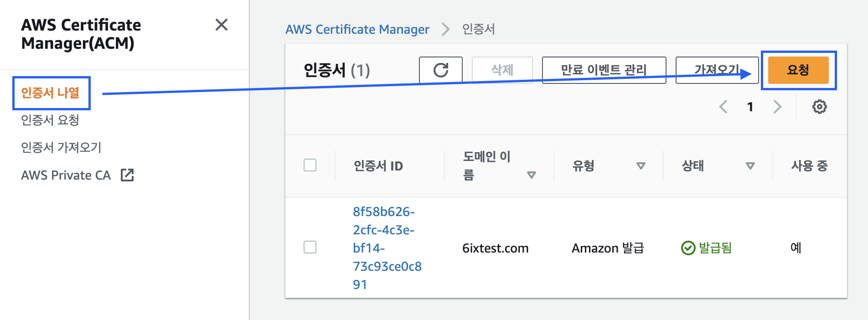Viewport: 868px width, 320px height.
Task: Close the ACM side navigation panel
Action: [222, 25]
